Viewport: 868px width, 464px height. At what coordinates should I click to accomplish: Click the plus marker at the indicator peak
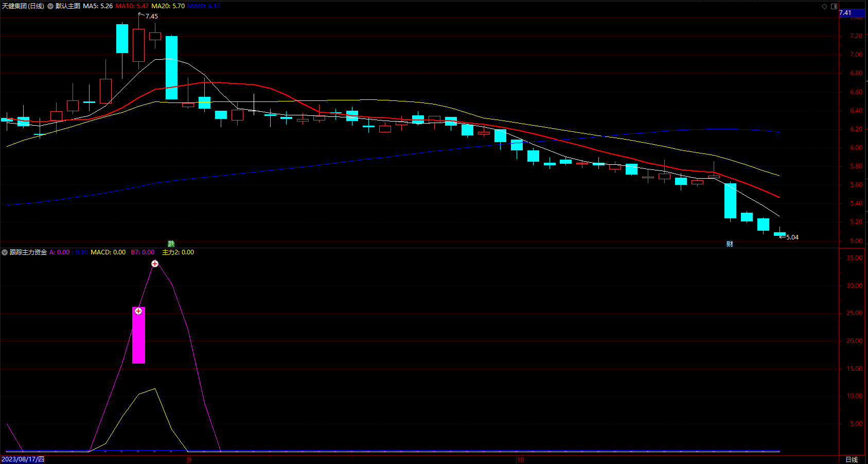(x=155, y=264)
